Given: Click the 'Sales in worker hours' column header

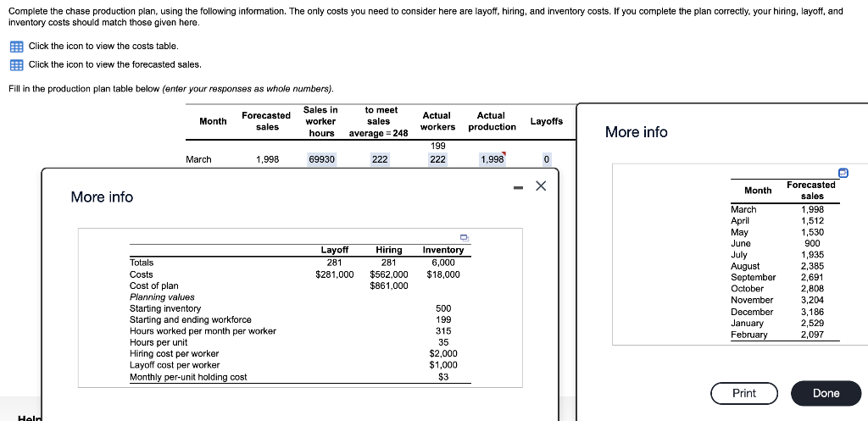Looking at the screenshot, I should 321,121.
